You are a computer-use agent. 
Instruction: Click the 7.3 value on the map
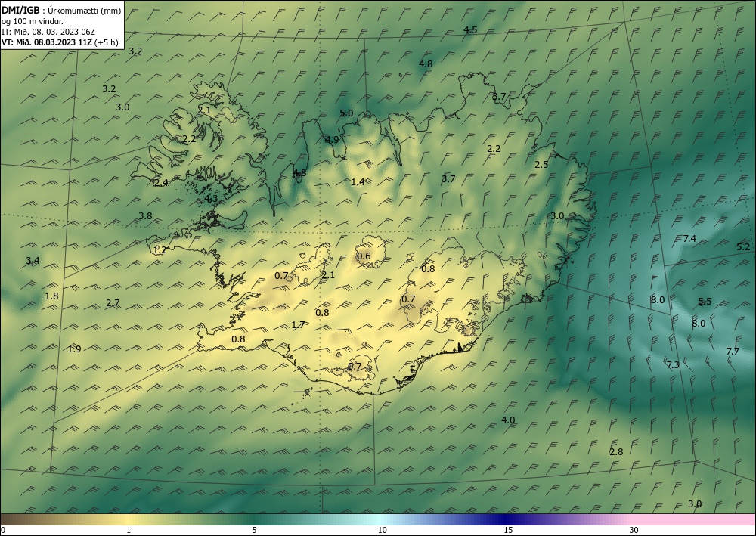673,365
